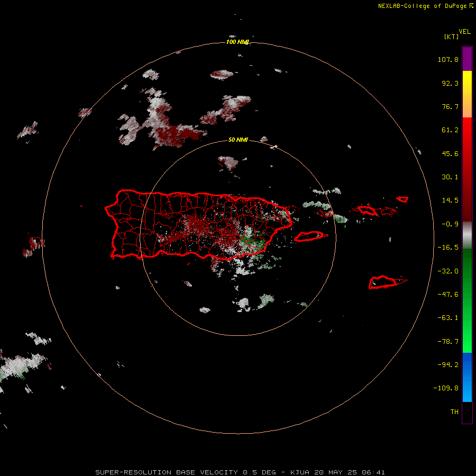Viewport: 476px width, 476px height.
Task: Click the -47.6 scale value
Action: pos(448,295)
